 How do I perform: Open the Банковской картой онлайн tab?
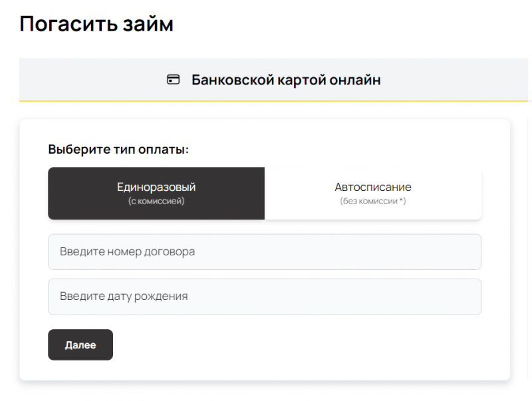pos(286,80)
